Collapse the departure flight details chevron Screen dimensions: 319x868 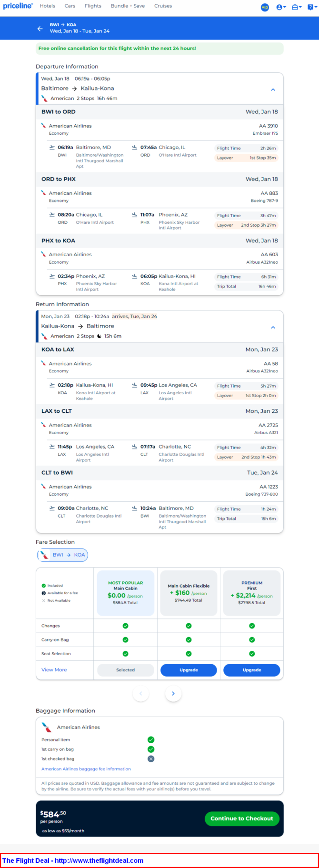273,90
